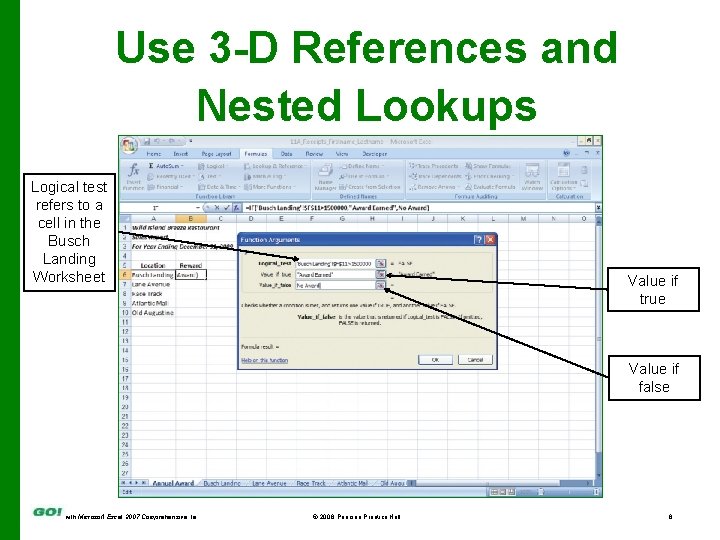
Task: Select the Race Track sheet tab
Action: [x=311, y=483]
